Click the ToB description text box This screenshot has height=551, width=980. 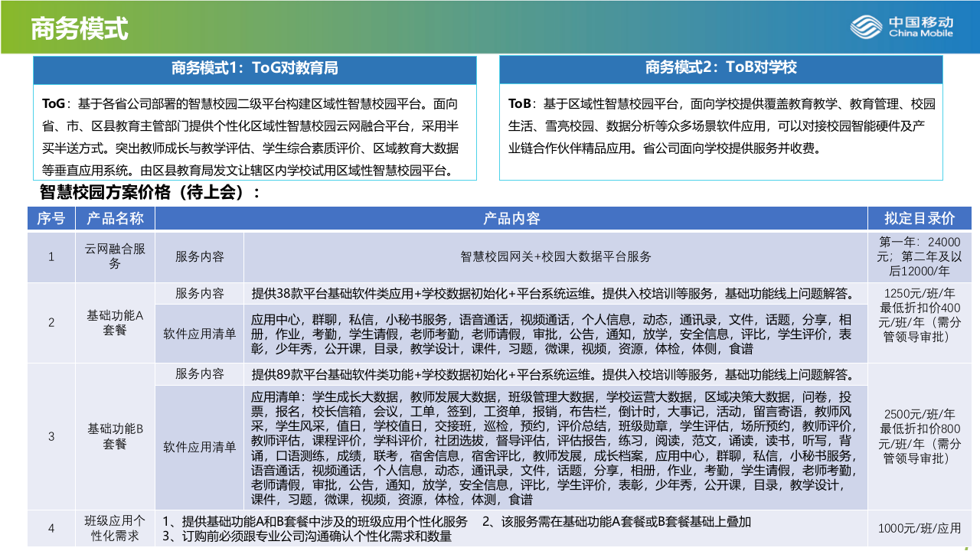pyautogui.click(x=720, y=132)
